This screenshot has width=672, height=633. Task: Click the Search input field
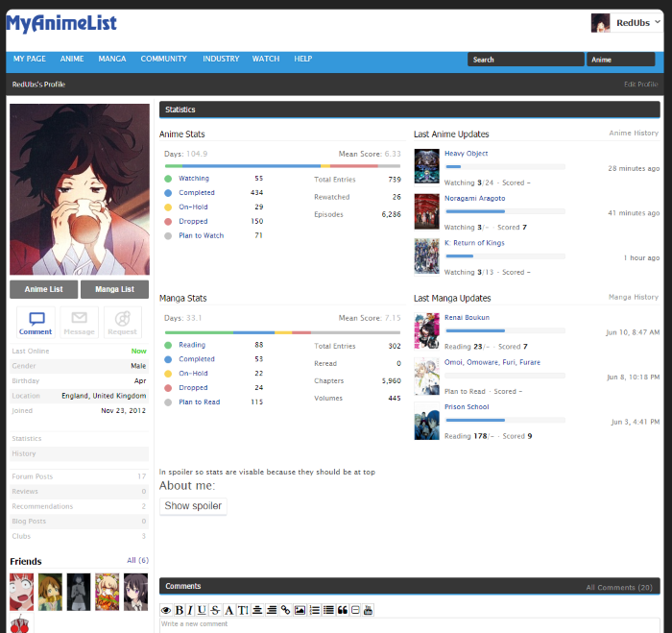tap(525, 60)
